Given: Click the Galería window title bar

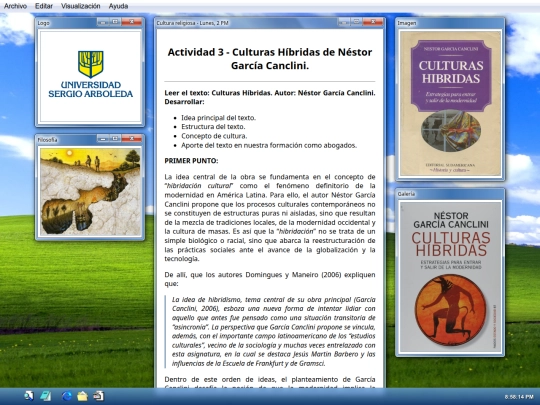Looking at the screenshot, I should (450, 194).
